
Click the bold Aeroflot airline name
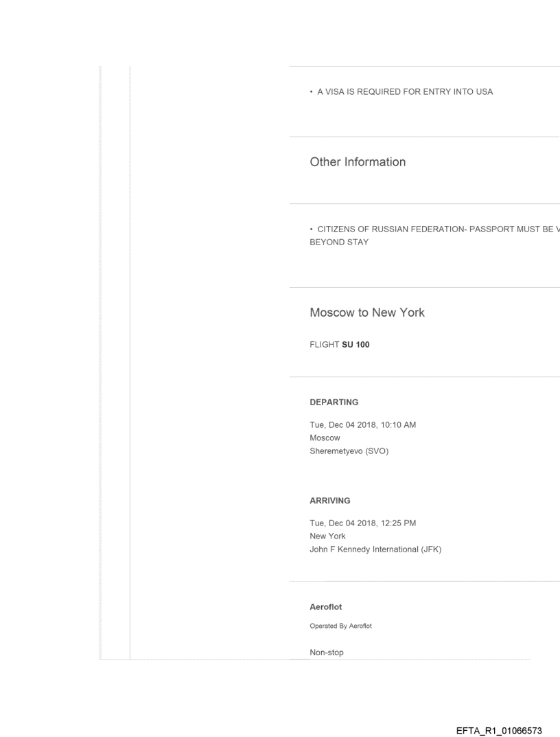point(326,607)
